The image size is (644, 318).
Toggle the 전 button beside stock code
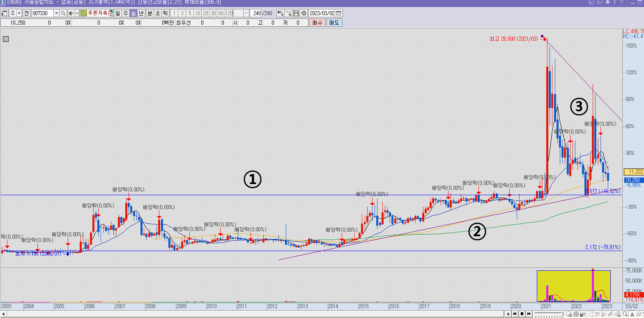(27, 13)
